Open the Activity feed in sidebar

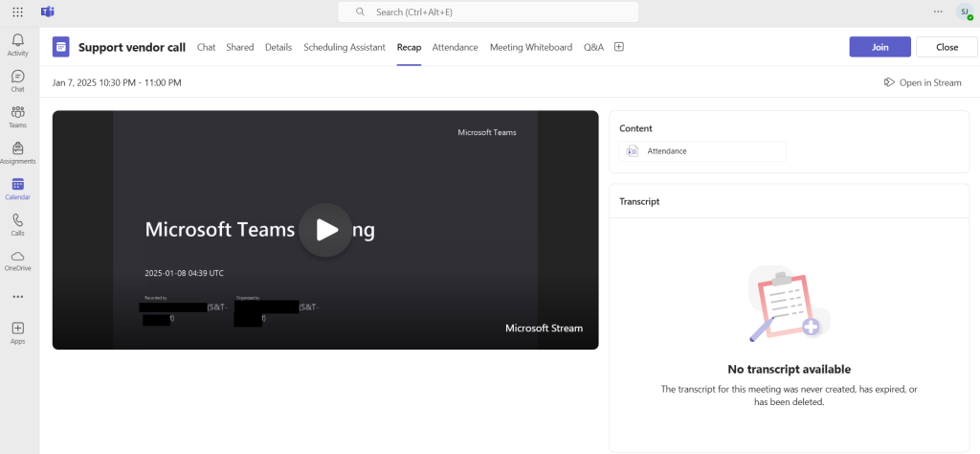pyautogui.click(x=17, y=44)
